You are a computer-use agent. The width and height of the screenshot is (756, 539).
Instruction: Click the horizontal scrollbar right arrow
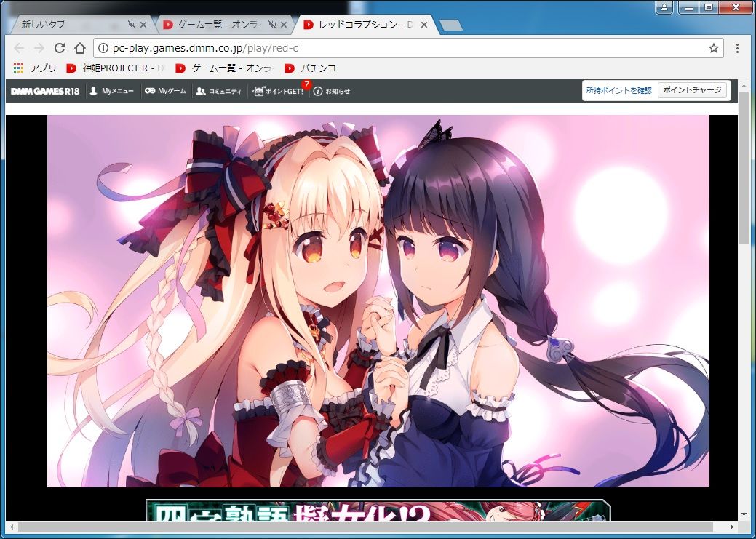coord(732,527)
